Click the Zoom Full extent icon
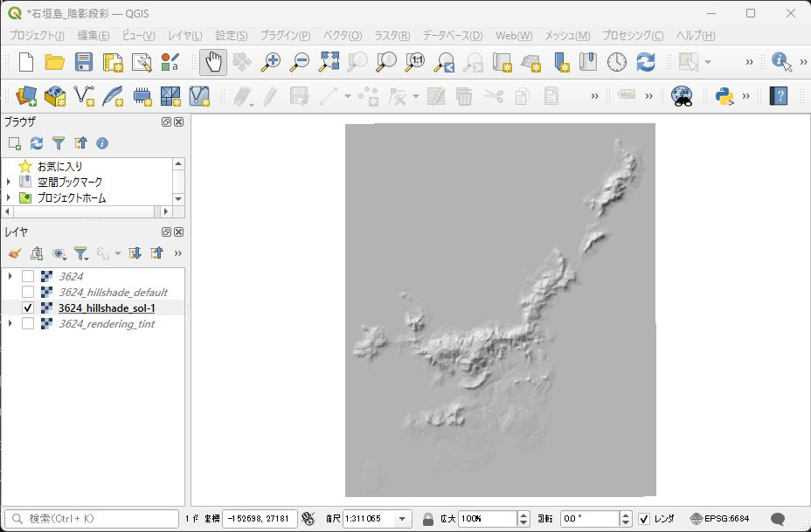 pos(329,62)
